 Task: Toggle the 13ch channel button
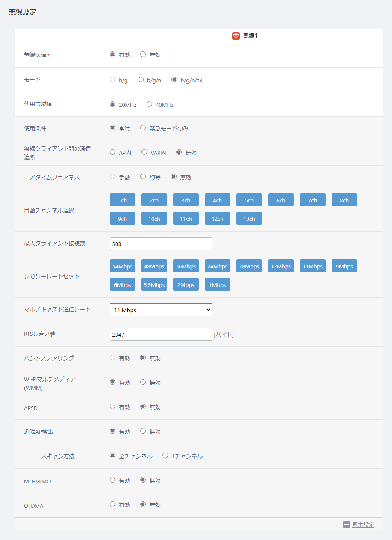pos(249,219)
